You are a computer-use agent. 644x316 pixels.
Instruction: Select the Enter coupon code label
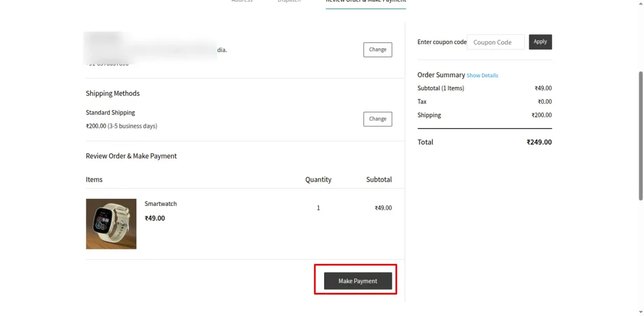coord(442,42)
